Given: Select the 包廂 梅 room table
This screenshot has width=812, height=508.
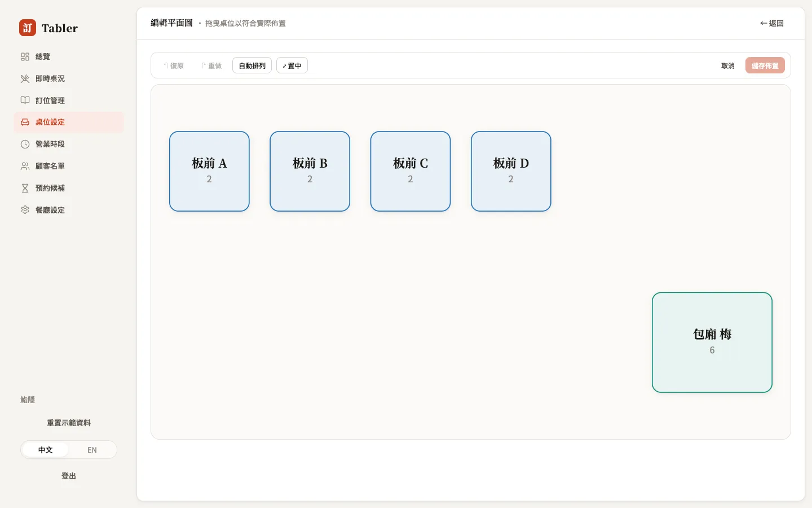Looking at the screenshot, I should coord(712,342).
